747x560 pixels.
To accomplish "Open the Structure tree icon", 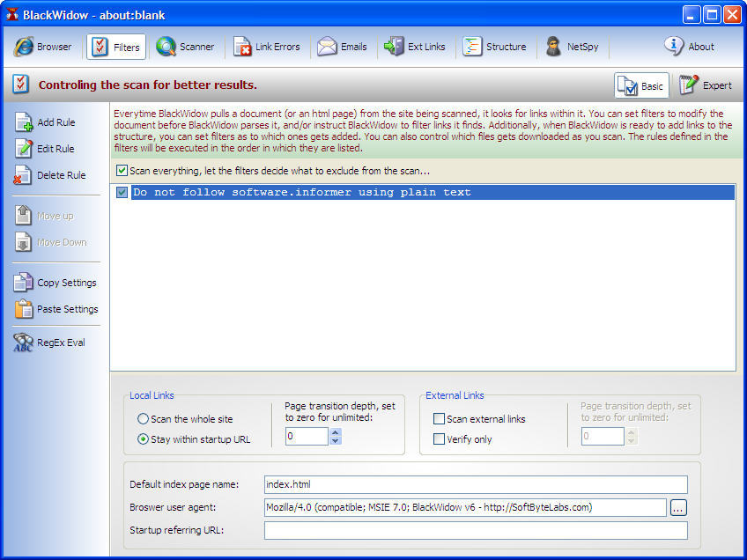I will point(472,47).
